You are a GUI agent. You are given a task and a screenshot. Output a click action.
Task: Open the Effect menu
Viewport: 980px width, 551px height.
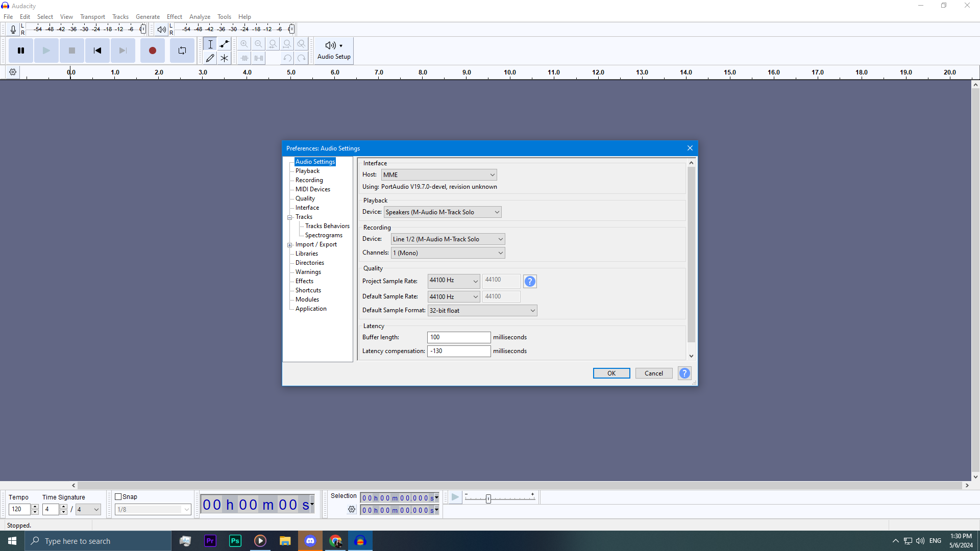click(174, 16)
